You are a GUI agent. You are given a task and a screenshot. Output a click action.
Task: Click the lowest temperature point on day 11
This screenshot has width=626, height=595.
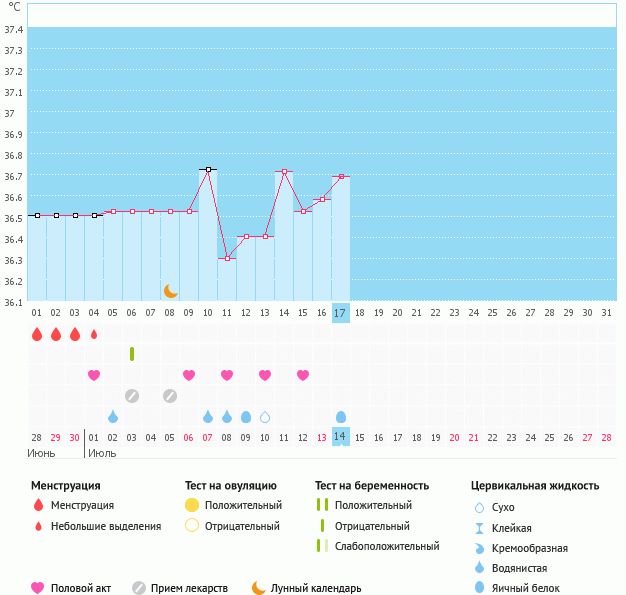click(x=227, y=259)
